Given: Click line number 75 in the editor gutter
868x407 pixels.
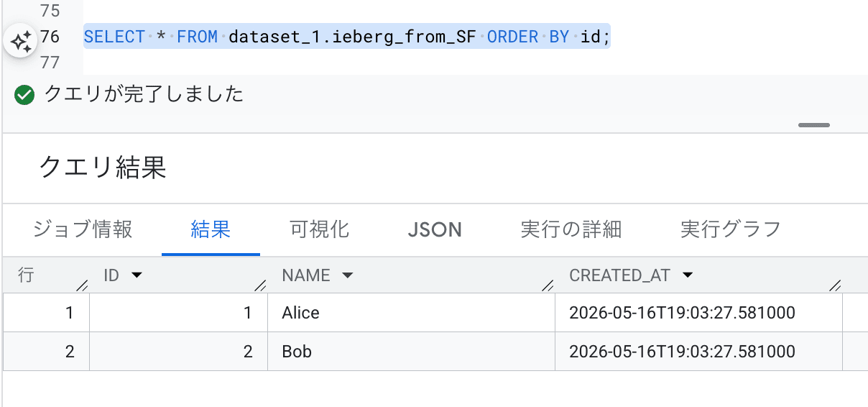Looking at the screenshot, I should 50,11.
